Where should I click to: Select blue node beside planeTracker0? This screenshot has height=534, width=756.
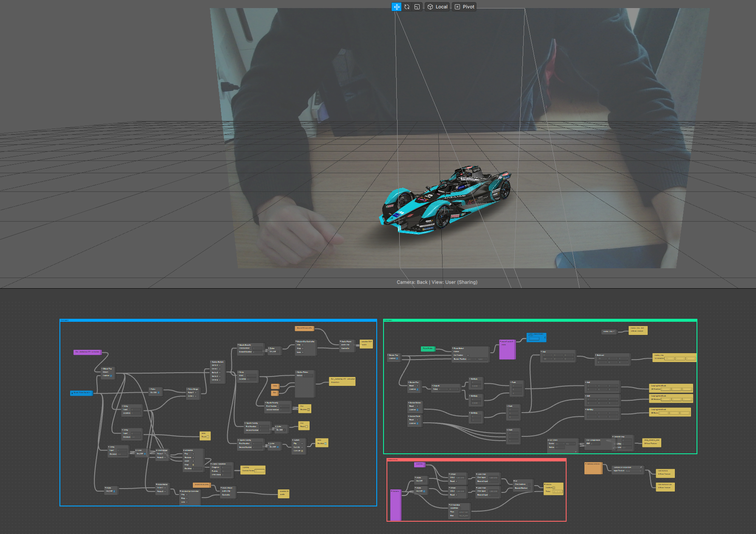pos(536,337)
